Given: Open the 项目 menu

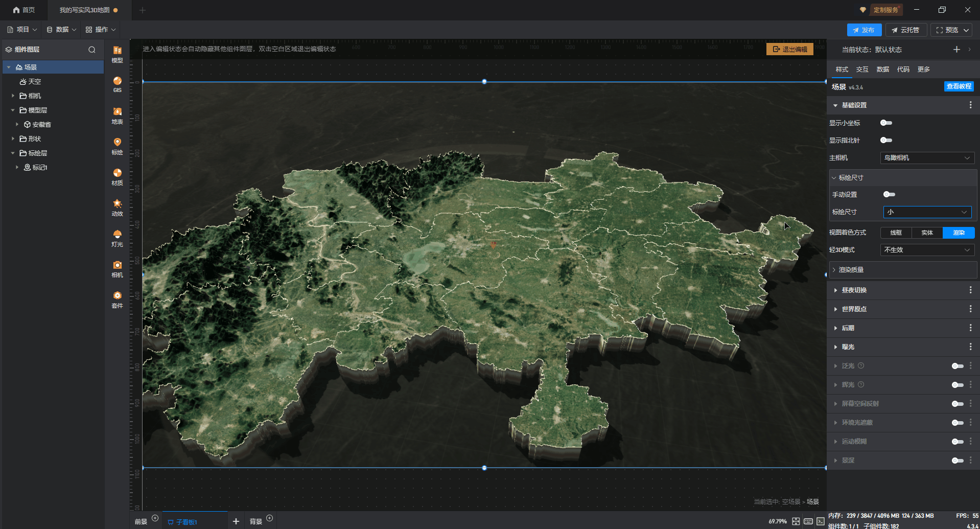Looking at the screenshot, I should [x=22, y=30].
